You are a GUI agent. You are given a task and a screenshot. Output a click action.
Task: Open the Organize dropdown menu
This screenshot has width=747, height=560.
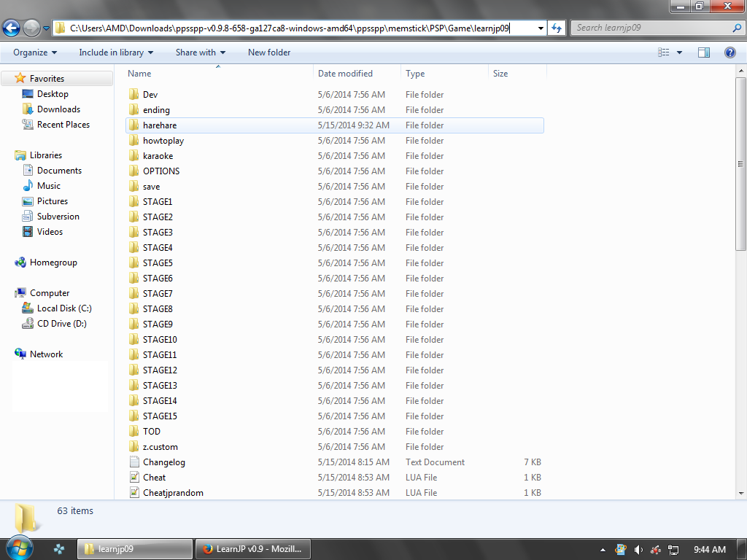point(35,52)
